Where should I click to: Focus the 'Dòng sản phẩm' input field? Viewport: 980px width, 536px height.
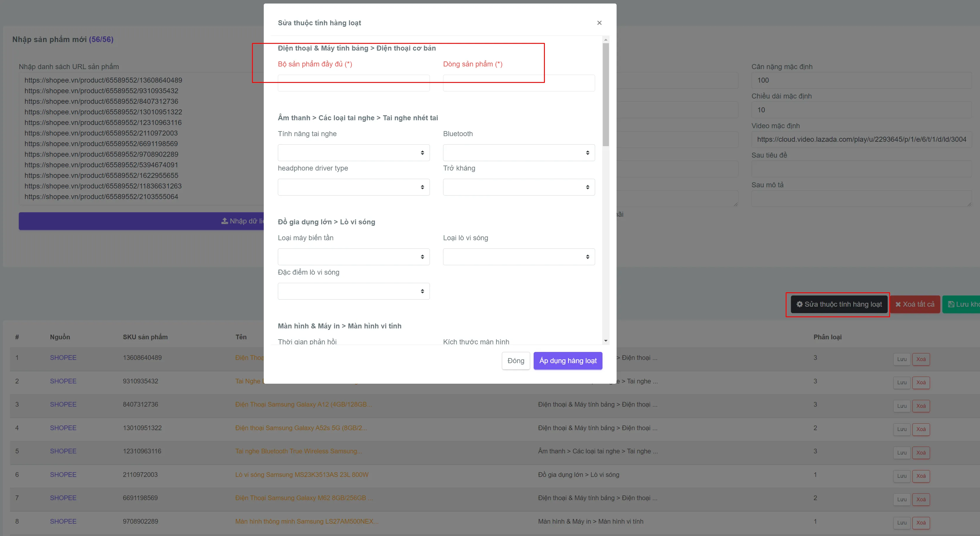(x=519, y=83)
